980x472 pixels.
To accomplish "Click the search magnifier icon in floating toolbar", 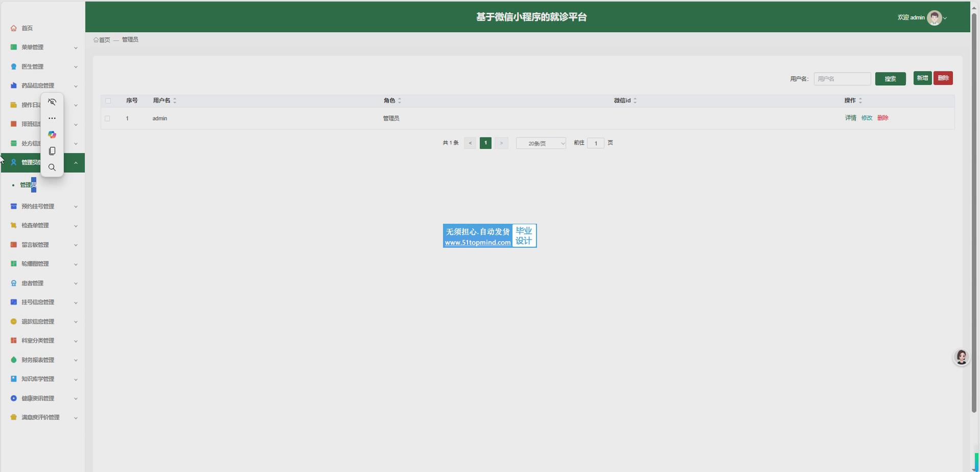I will tap(52, 168).
